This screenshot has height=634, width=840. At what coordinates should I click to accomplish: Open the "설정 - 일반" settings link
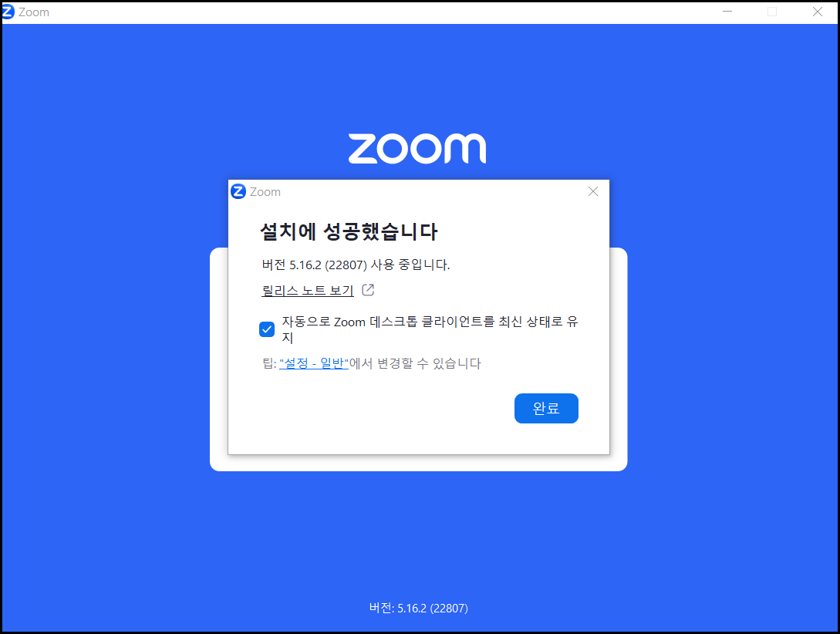click(x=314, y=363)
